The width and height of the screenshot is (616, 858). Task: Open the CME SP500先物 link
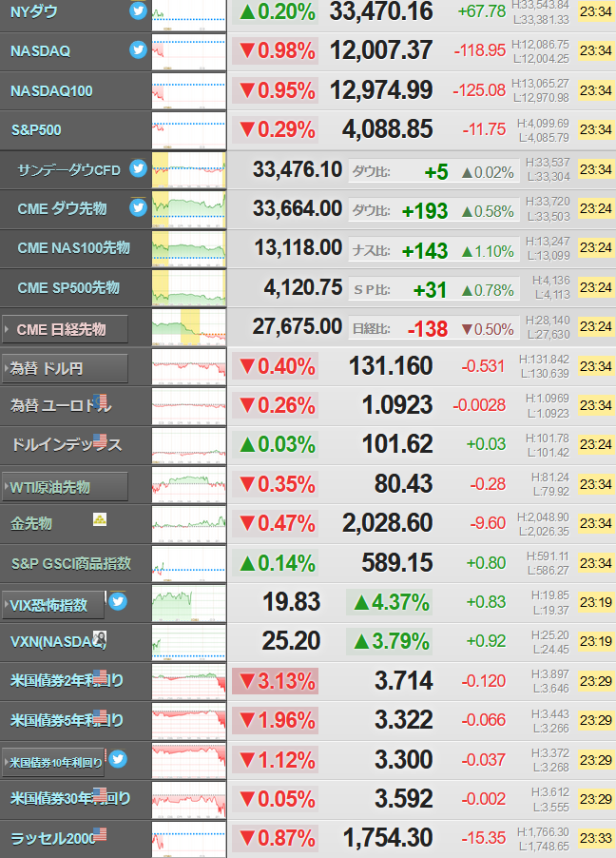pos(68,287)
